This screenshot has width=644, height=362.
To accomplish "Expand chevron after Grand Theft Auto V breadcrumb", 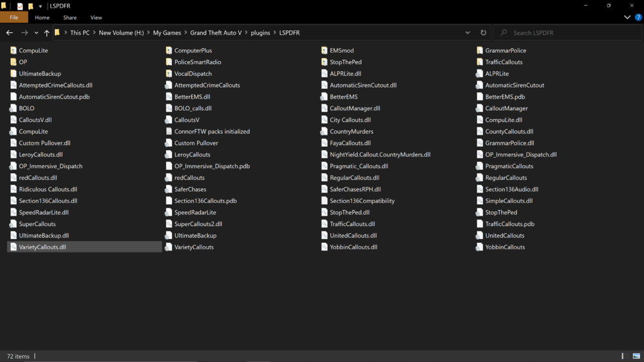I will coord(247,33).
